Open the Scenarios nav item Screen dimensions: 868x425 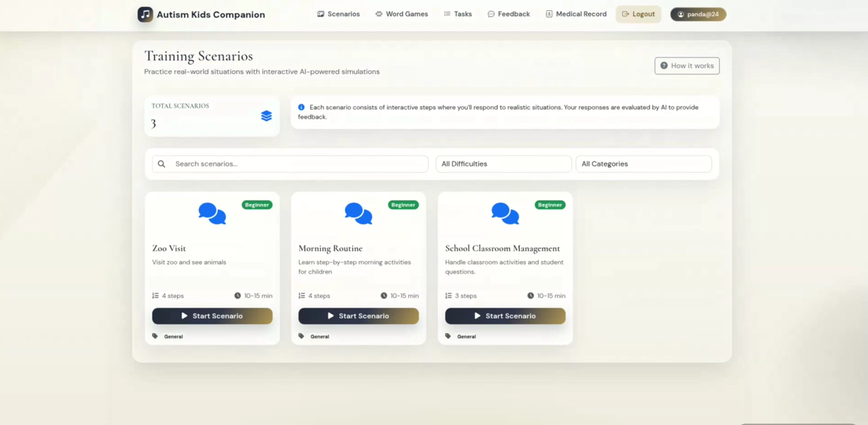[x=339, y=14]
